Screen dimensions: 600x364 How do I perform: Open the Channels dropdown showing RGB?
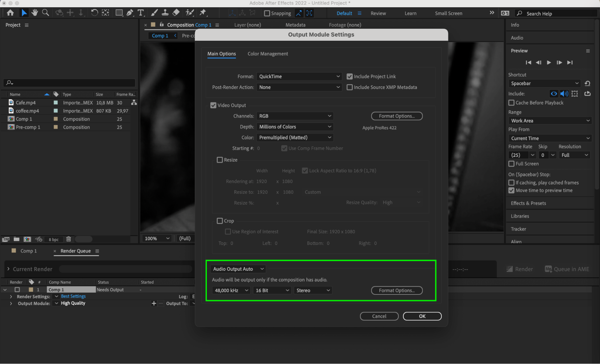coord(295,116)
